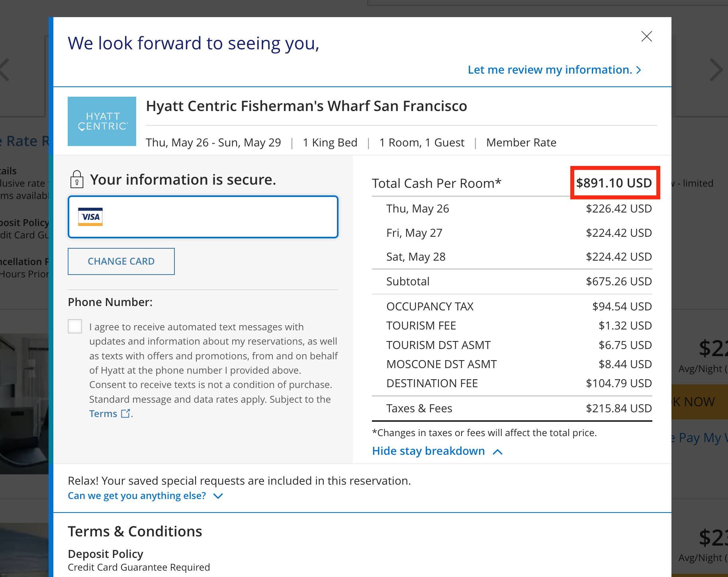Viewport: 728px width, 577px height.
Task: Open Let me review my information link
Action: [554, 70]
